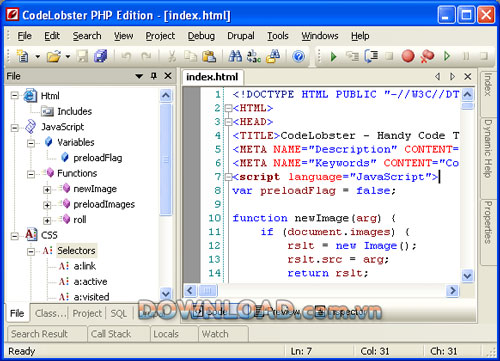Click the New file toolbar icon
This screenshot has width=500, height=361.
click(22, 56)
